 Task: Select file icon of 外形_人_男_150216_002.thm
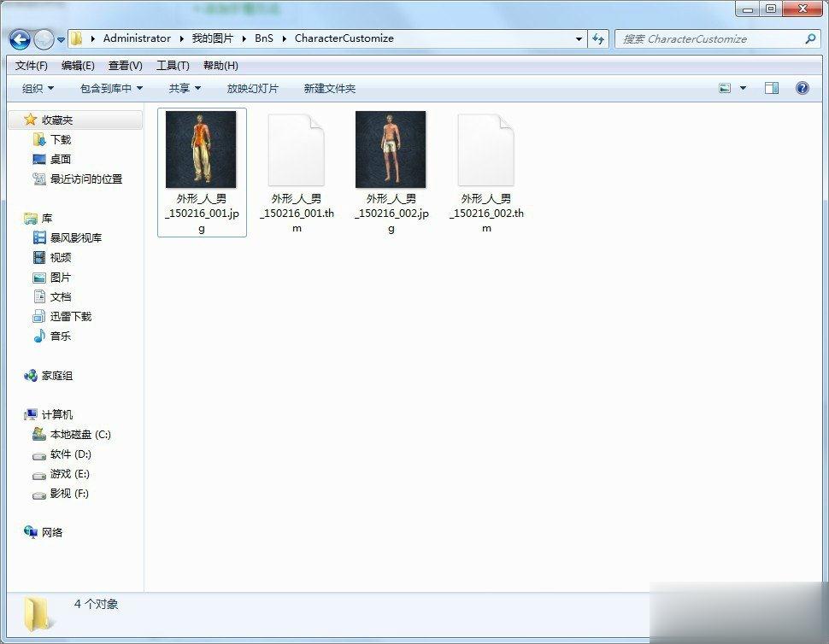486,150
